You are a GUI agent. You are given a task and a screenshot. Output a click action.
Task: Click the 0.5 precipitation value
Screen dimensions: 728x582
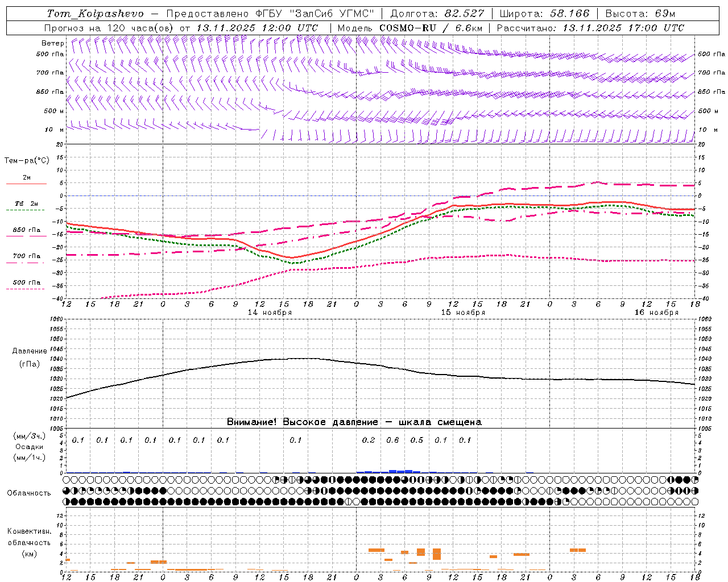(x=417, y=440)
